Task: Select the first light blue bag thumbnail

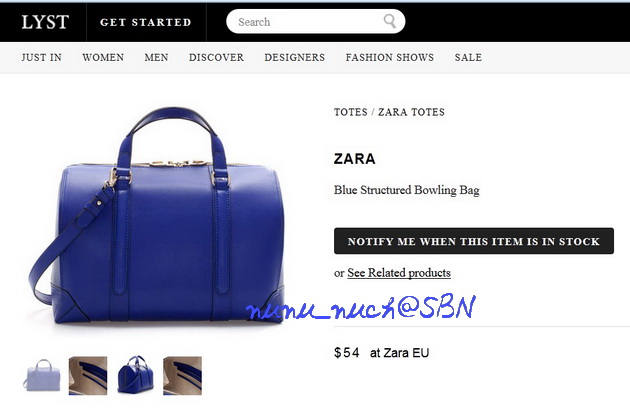Action: click(41, 375)
